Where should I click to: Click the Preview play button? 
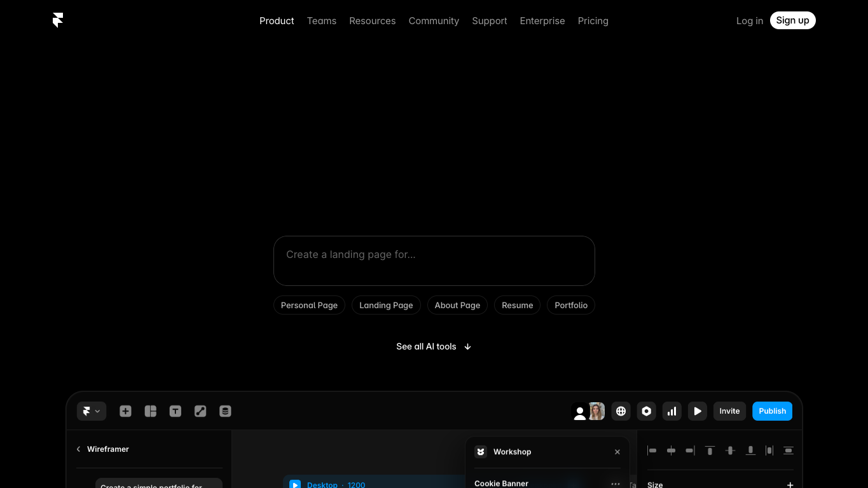(698, 411)
